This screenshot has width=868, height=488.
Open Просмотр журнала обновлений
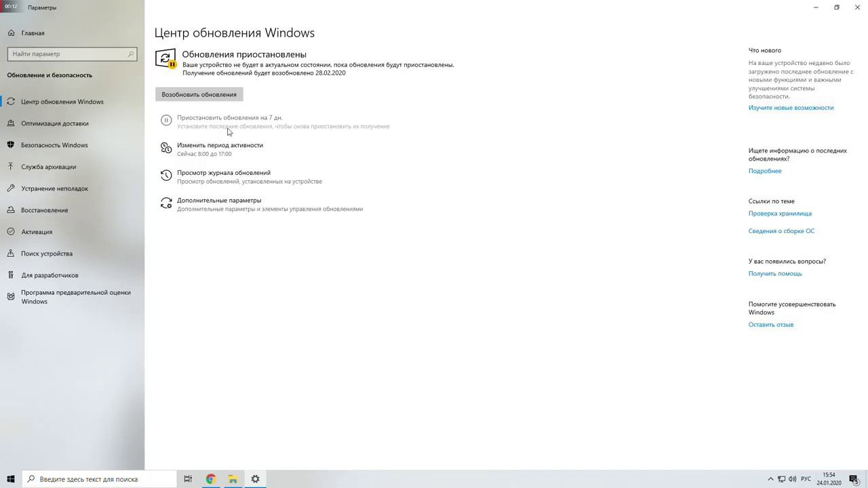click(224, 173)
